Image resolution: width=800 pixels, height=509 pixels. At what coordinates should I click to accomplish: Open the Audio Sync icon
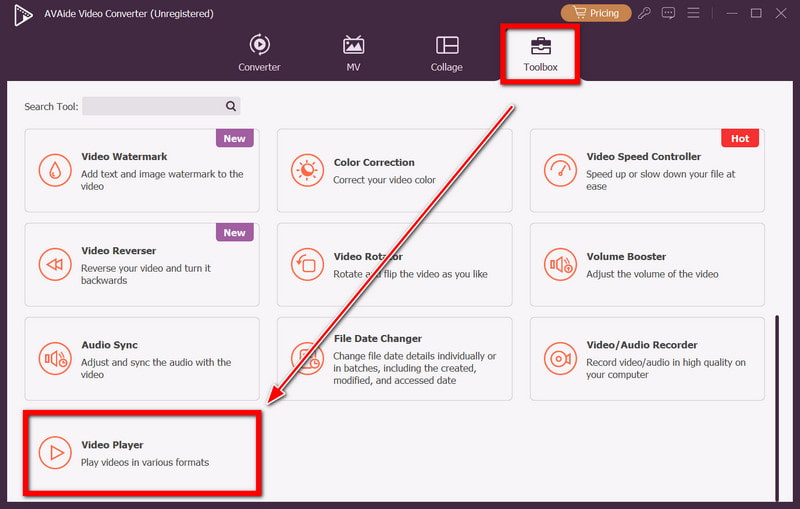point(55,358)
